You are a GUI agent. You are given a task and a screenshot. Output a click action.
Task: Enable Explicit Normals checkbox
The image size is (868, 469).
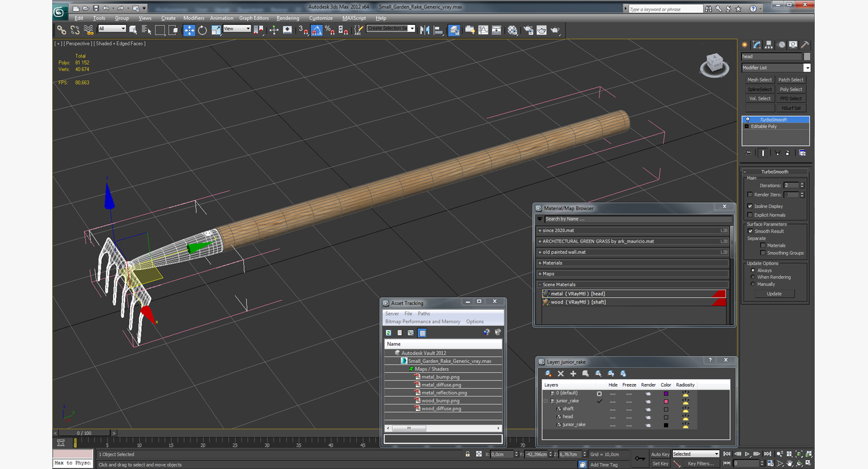[x=750, y=215]
